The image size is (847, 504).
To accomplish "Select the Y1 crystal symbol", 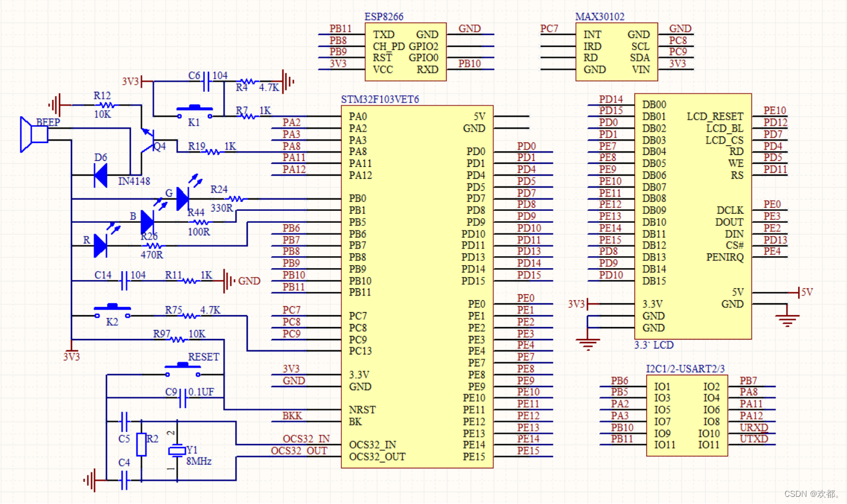I will 177,451.
